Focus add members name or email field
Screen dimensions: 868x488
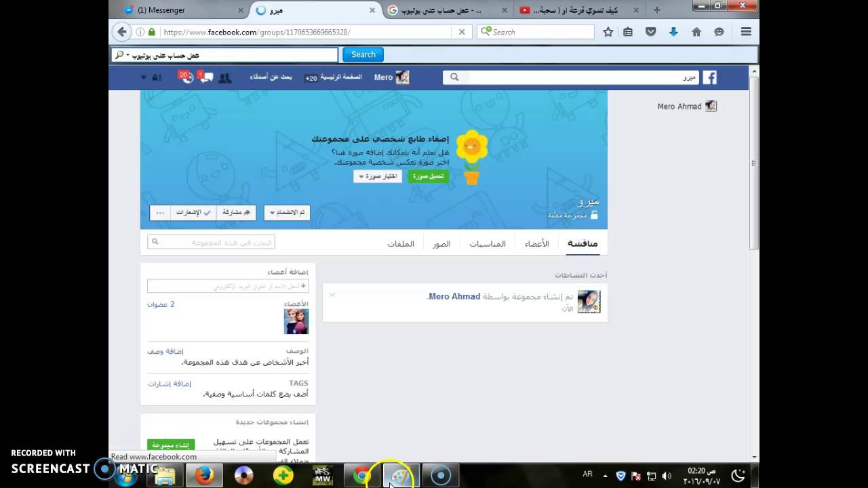228,287
